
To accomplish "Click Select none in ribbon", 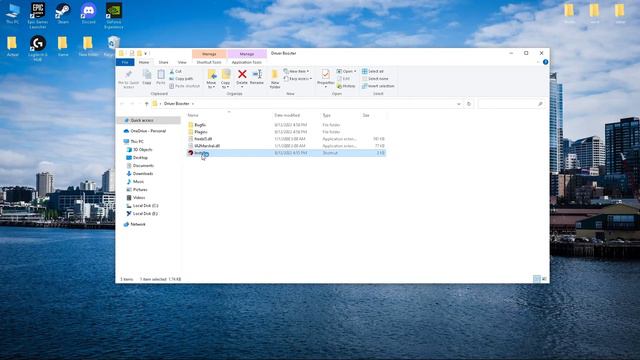I will coord(375,79).
